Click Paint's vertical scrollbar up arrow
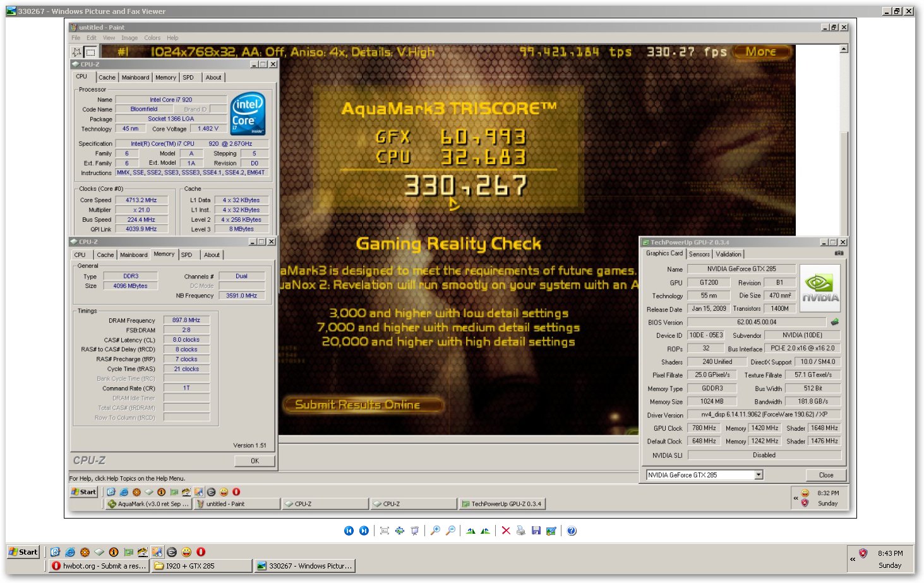 click(x=844, y=49)
